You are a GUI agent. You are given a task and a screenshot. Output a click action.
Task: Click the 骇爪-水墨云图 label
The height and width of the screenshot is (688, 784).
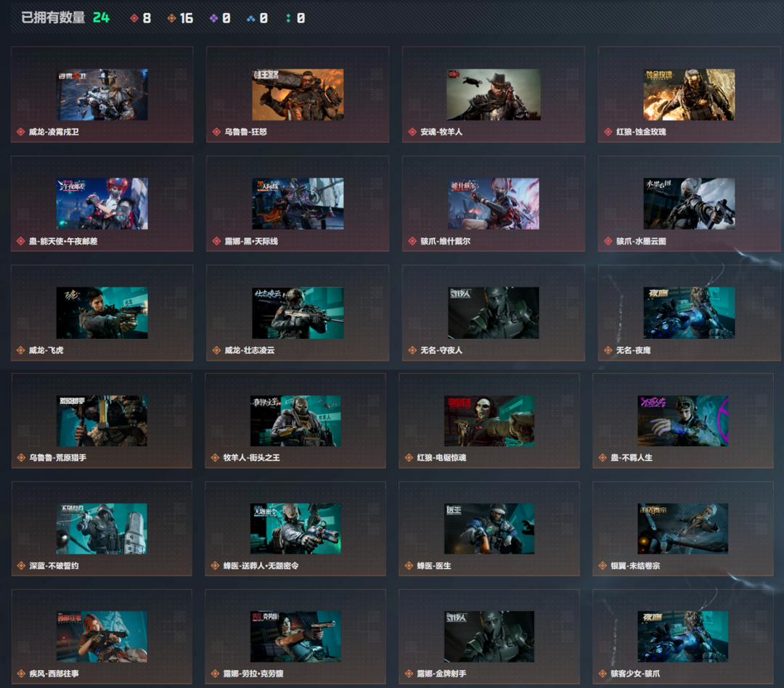coord(641,242)
